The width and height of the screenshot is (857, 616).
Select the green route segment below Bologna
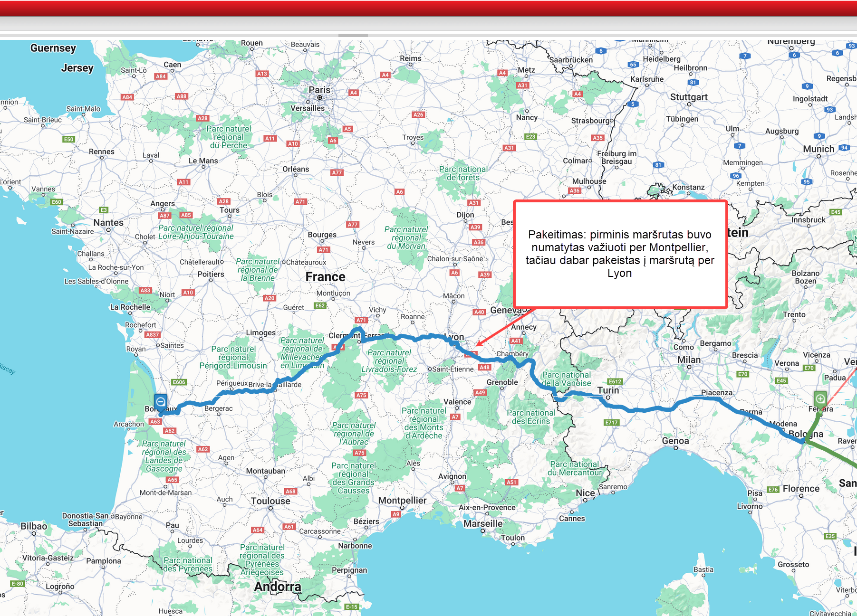(832, 455)
